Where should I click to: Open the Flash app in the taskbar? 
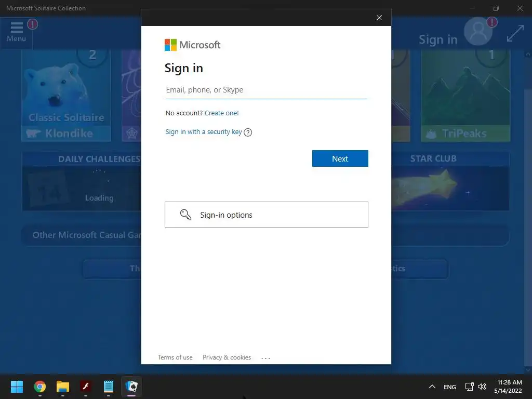86,387
